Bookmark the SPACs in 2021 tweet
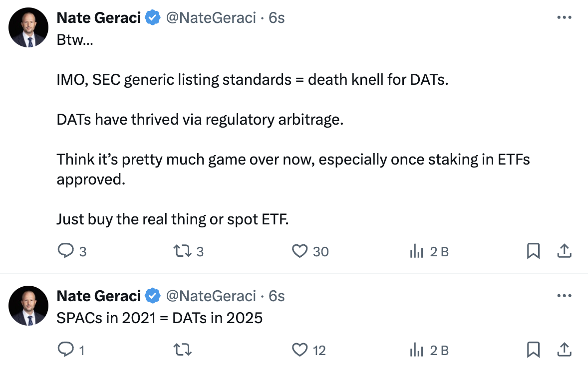 pos(533,350)
